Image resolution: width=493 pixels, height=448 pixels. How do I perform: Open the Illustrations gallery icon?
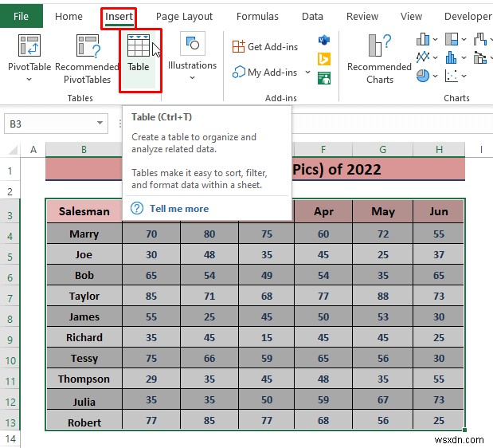coord(193,43)
